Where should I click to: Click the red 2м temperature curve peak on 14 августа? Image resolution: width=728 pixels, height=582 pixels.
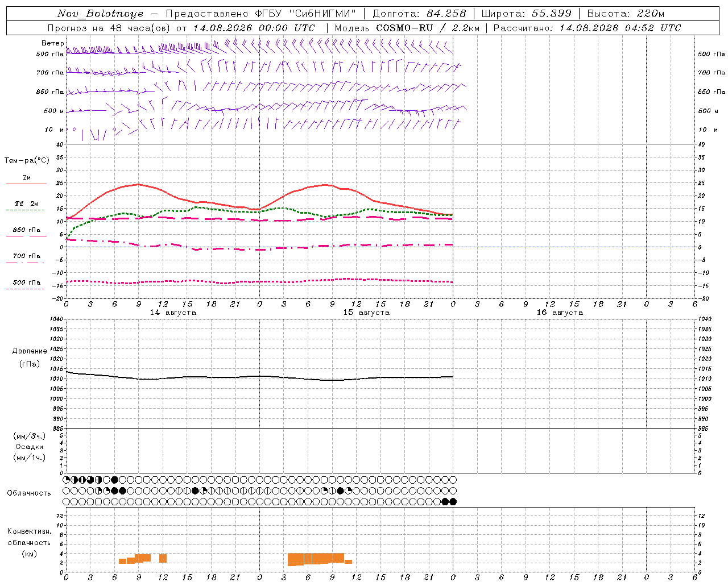click(x=138, y=184)
